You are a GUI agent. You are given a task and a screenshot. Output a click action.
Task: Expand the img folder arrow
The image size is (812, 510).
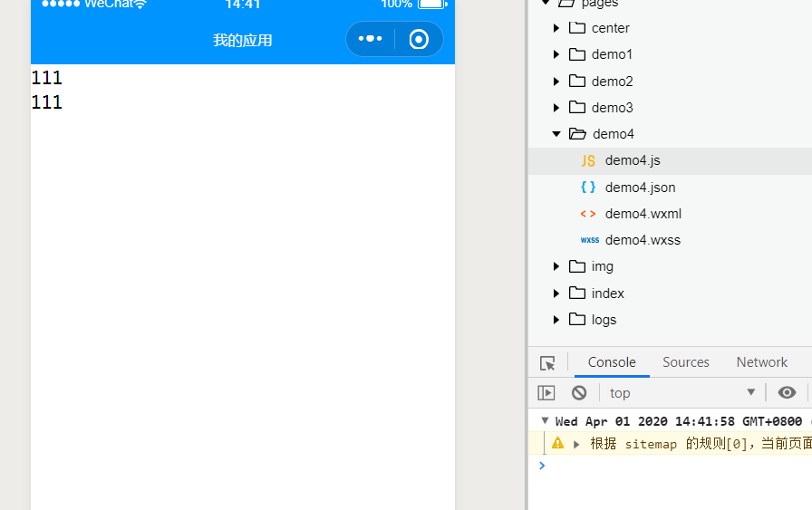(x=556, y=266)
